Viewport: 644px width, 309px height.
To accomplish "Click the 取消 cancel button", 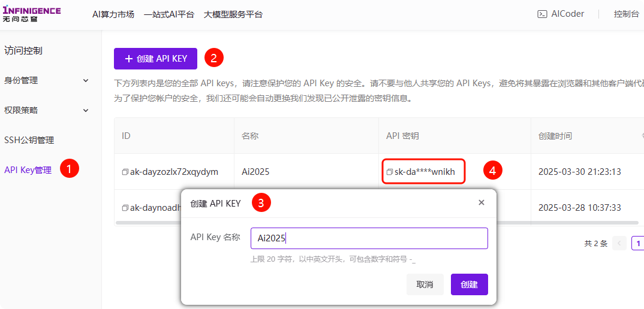I will (x=425, y=284).
